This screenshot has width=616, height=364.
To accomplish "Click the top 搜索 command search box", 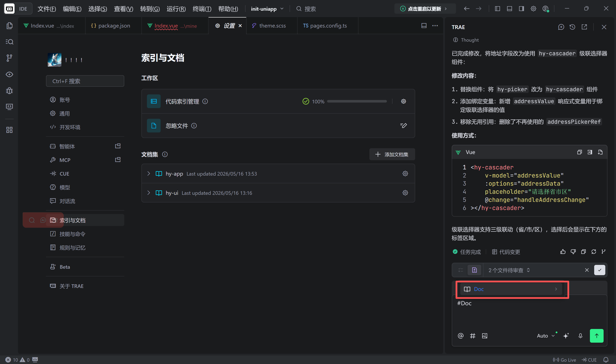I will (306, 9).
